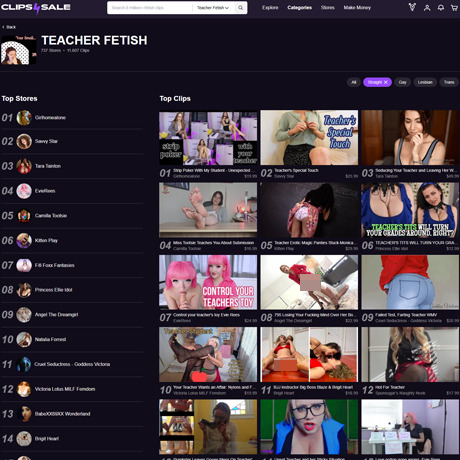
Task: Go back using the Back link
Action: (x=9, y=27)
